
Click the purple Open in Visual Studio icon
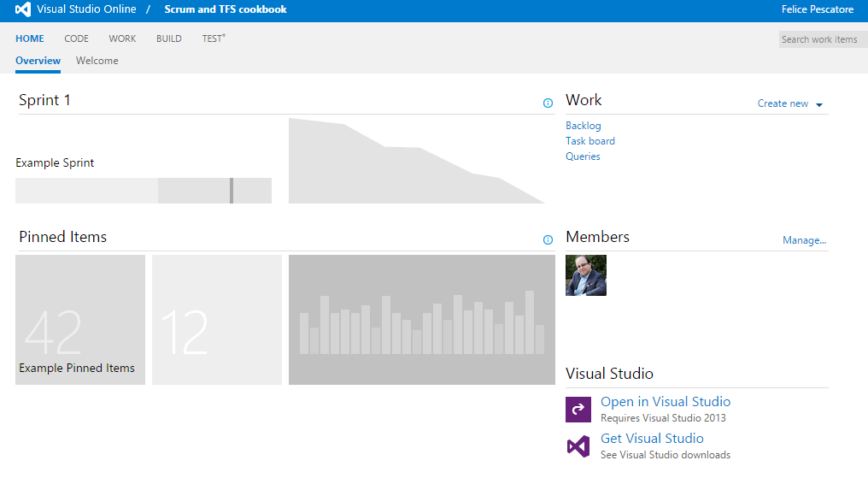578,410
